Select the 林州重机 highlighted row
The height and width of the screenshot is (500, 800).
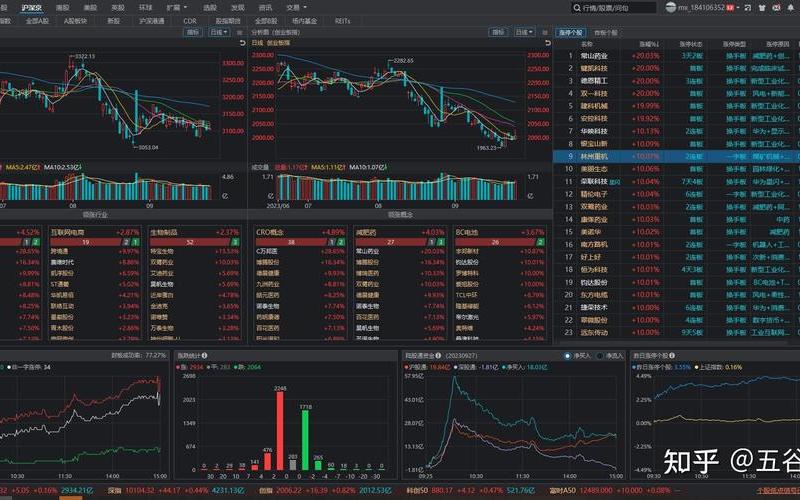coord(677,157)
